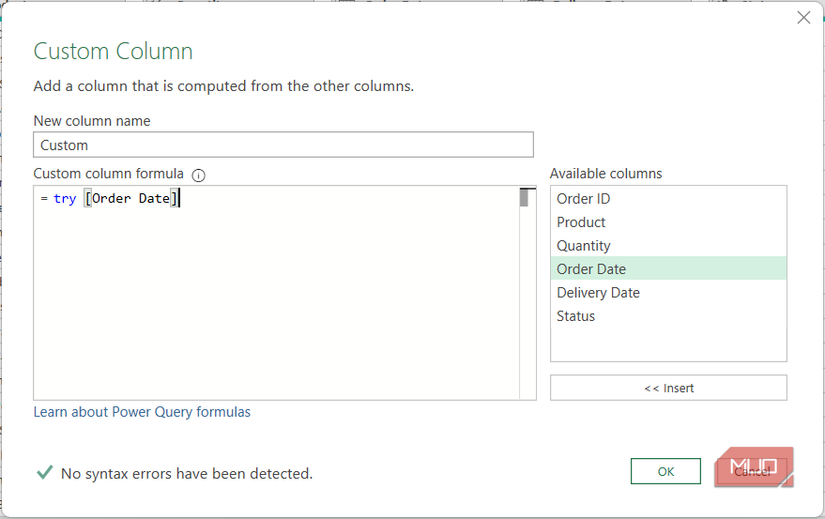Click the [Order Date] reference in the formula
Image resolution: width=825 pixels, height=519 pixels.
click(131, 199)
